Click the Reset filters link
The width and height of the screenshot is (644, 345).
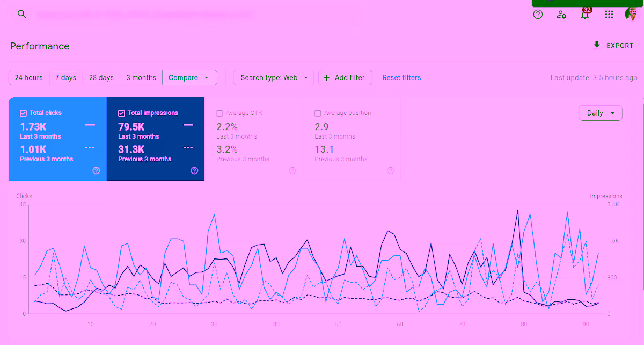tap(401, 77)
